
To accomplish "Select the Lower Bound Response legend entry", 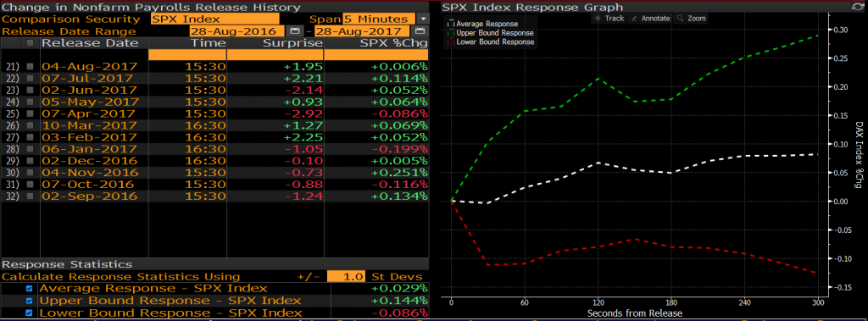I will click(491, 42).
